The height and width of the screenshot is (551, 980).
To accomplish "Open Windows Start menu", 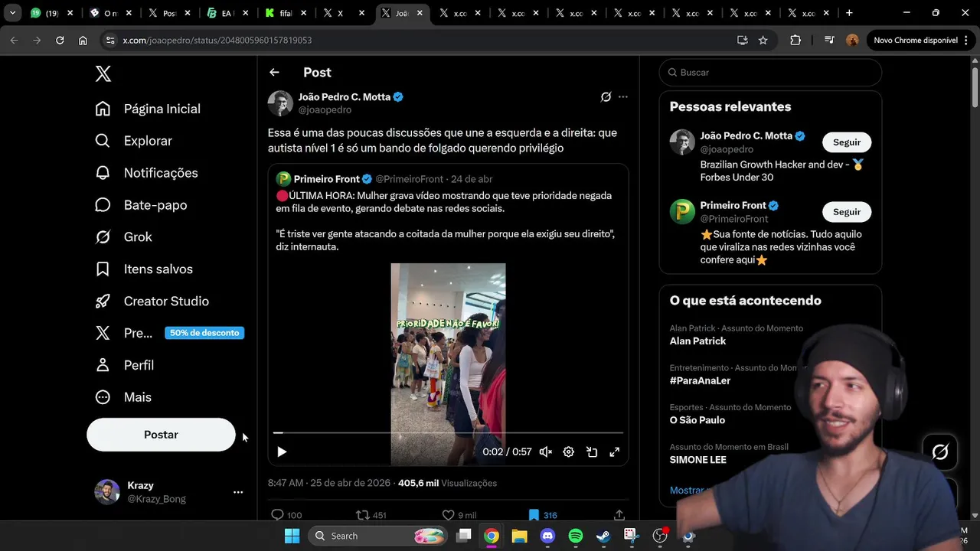I will [x=292, y=536].
